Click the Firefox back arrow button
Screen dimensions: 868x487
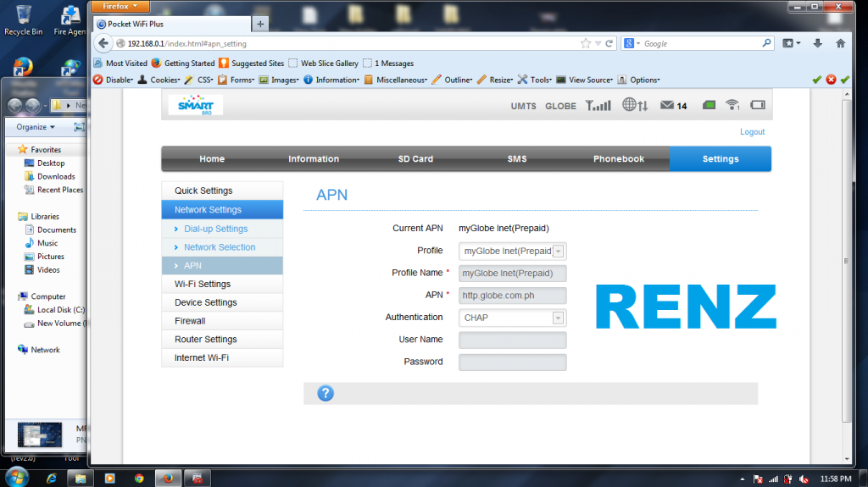103,43
